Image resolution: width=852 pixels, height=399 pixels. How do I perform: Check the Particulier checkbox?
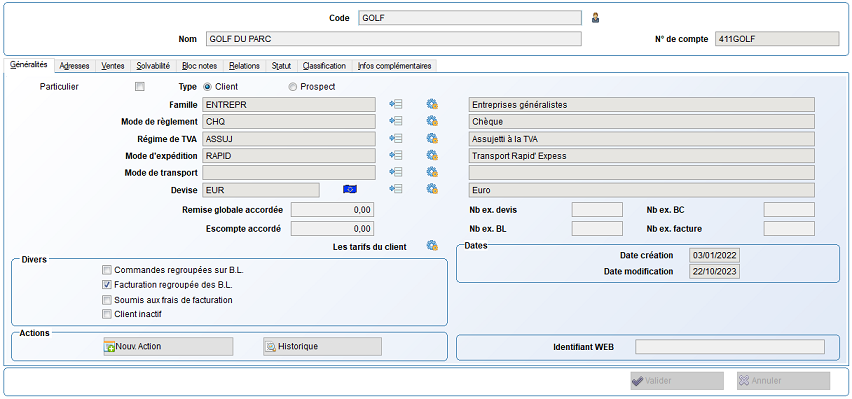coord(140,86)
